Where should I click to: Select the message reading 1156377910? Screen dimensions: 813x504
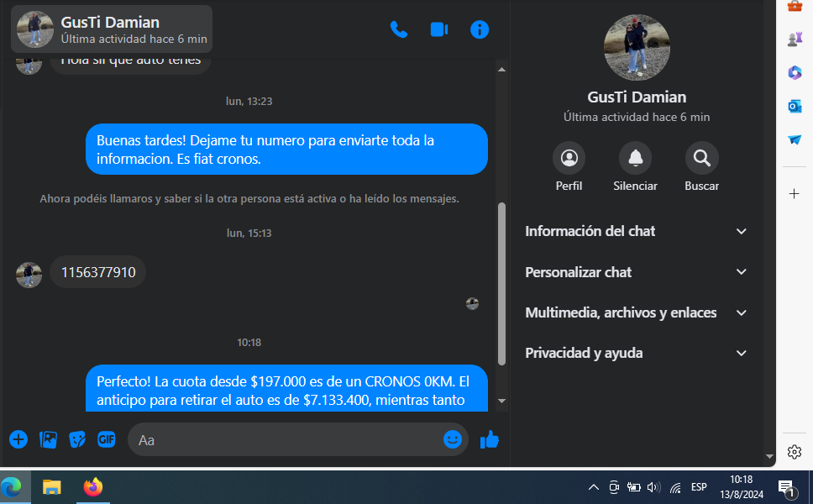point(98,272)
